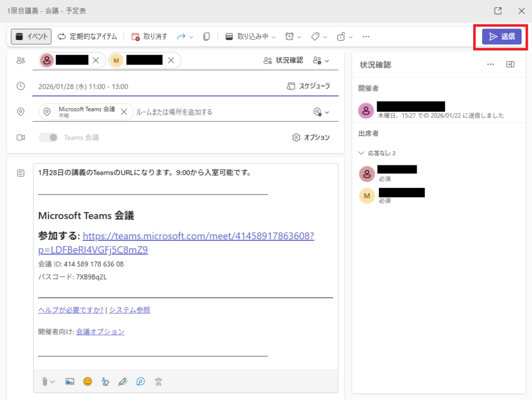Open the accessibility checker icon
The height and width of the screenshot is (400, 532).
[x=158, y=381]
